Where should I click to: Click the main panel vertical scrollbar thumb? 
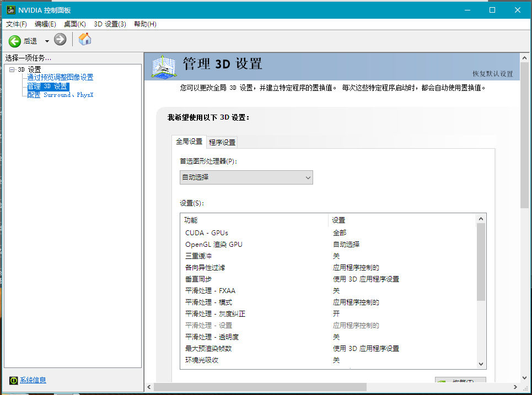[x=524, y=136]
